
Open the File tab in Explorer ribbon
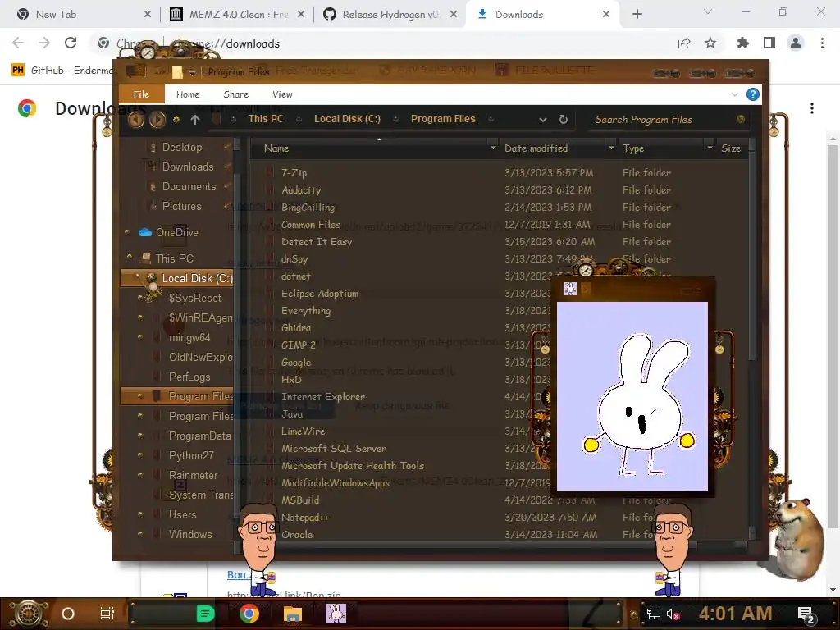pyautogui.click(x=141, y=94)
